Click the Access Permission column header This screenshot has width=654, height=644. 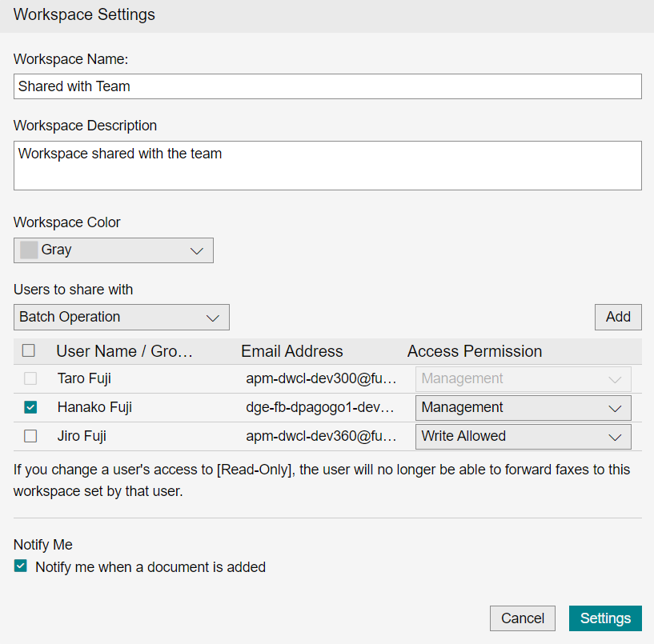[x=474, y=351]
